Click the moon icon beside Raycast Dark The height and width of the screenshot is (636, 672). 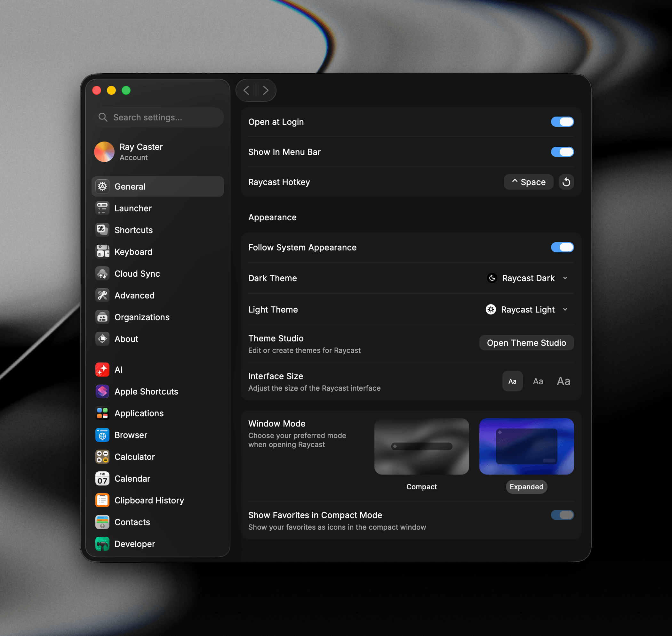point(492,278)
